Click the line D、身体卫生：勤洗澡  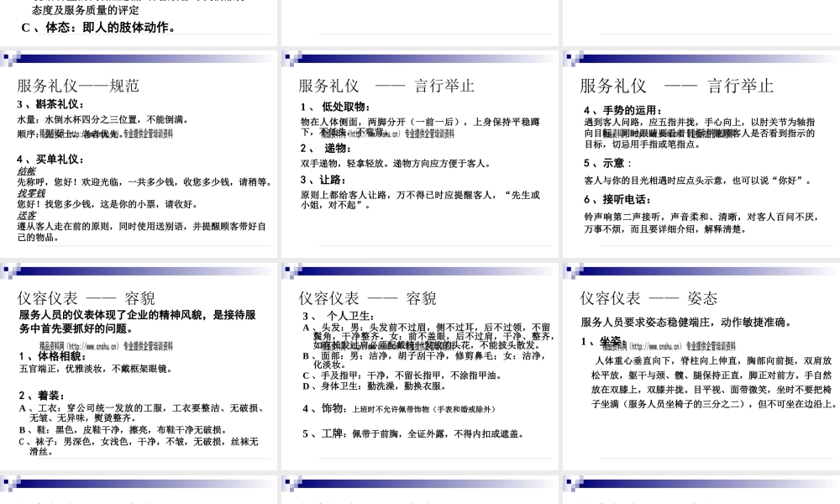374,386
